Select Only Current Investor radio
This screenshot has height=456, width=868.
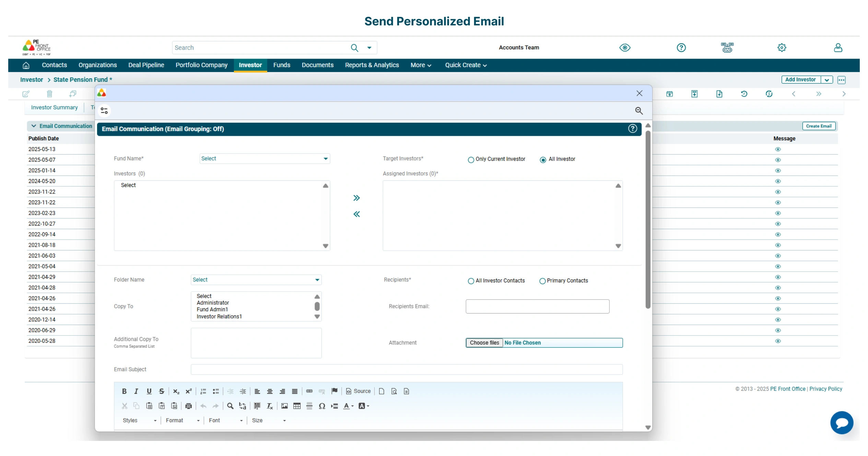coord(471,159)
